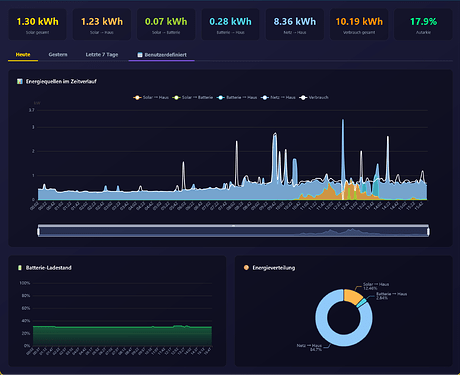Toggle the Solar → Batterie legend series
The height and width of the screenshot is (375, 460).
(x=192, y=97)
